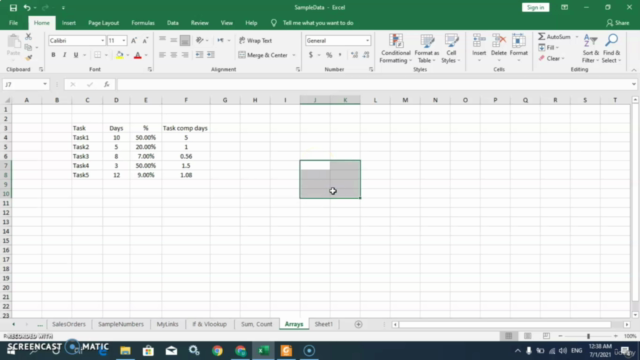The height and width of the screenshot is (360, 640).
Task: Toggle right text alignment
Action: tap(185, 55)
